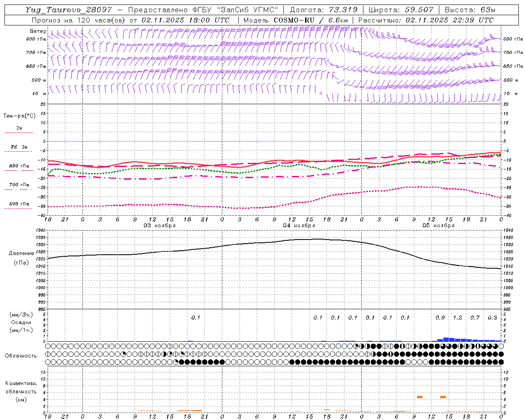Screen dimensions: 525x420
Task: Click the '(мм/1ч.)' precipitation unit label
Action: click(x=21, y=330)
